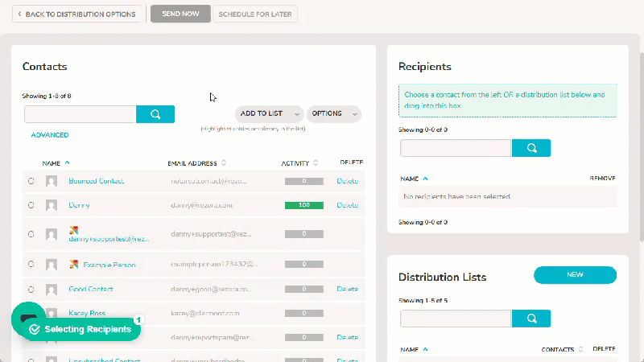Click the Distribution Lists search magnifier button
This screenshot has height=362, width=644.
(531, 319)
